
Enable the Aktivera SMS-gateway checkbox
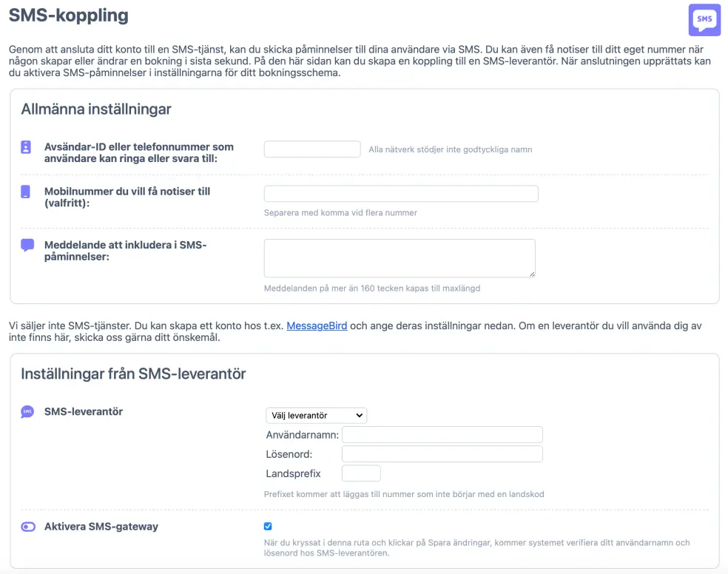268,527
